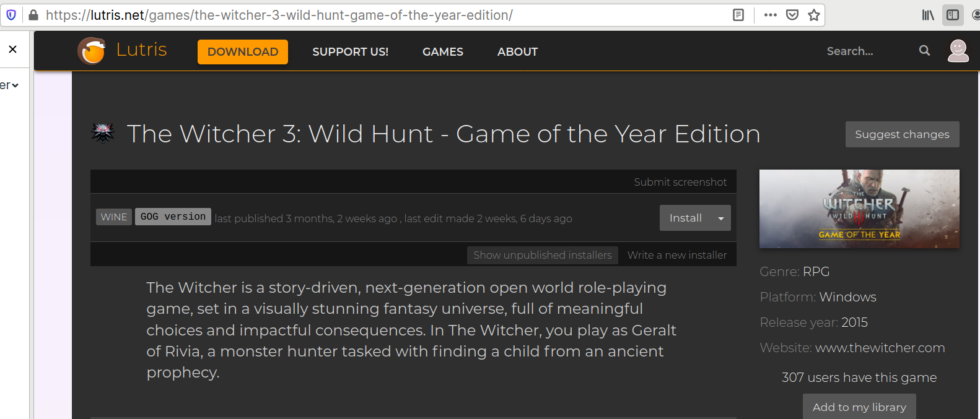Click the orange Download button
Viewport: 980px width, 419px height.
(243, 52)
